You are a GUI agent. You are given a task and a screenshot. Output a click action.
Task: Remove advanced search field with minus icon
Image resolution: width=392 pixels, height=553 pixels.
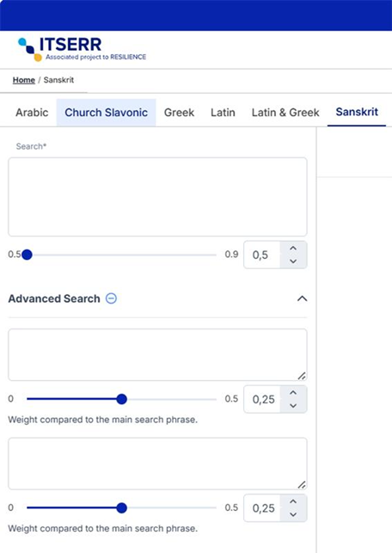(x=112, y=298)
